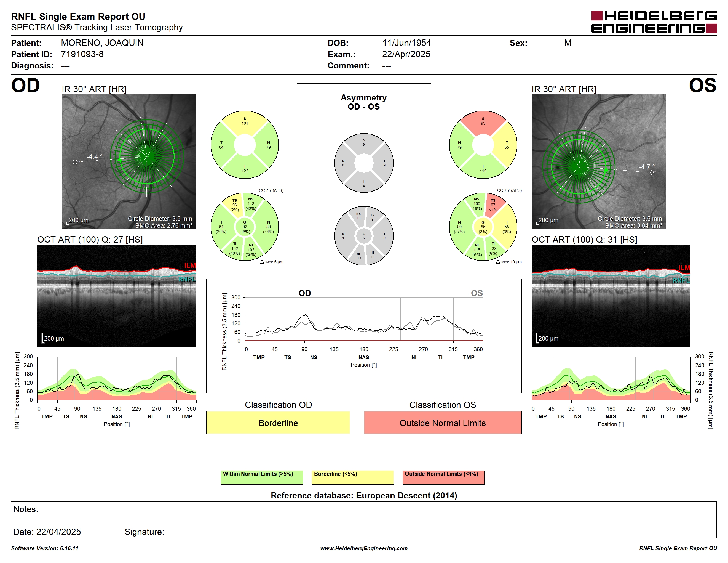Click the OS NI sector value 115
This screenshot has width=728, height=563.
point(477,250)
